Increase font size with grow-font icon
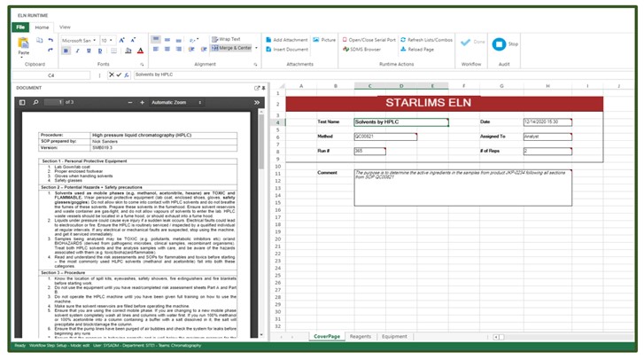The height and width of the screenshot is (360, 644). pos(121,40)
